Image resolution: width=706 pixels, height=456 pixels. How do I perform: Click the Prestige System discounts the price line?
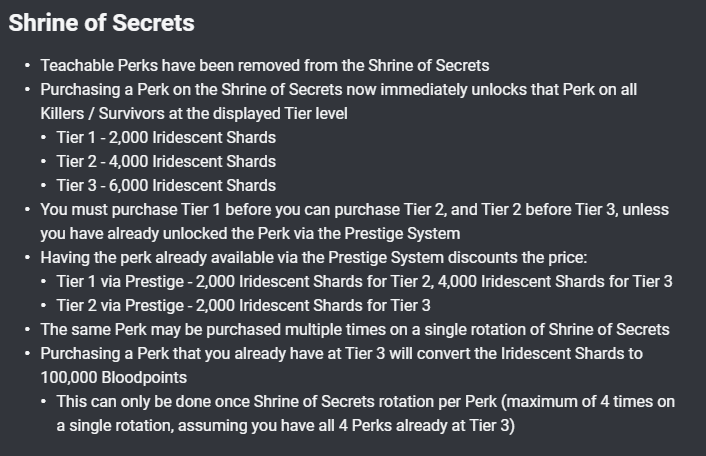point(314,257)
